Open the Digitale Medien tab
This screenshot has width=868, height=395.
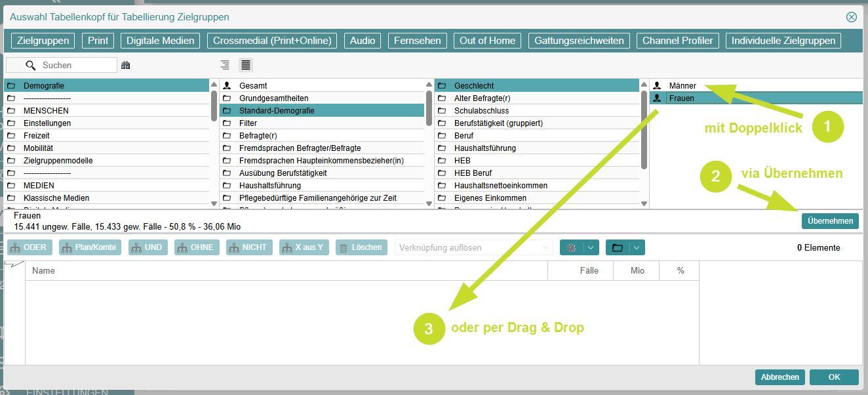pyautogui.click(x=161, y=41)
